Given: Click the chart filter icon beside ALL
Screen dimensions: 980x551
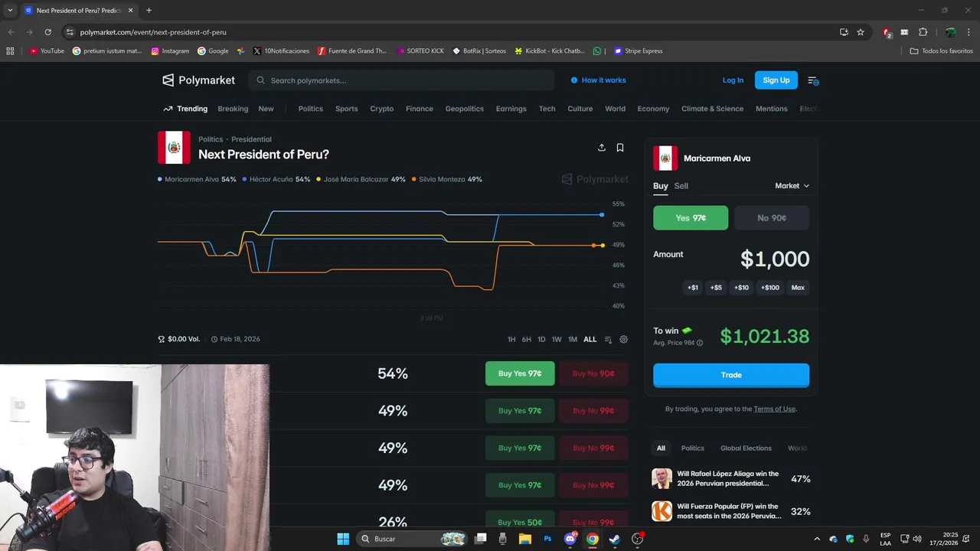Looking at the screenshot, I should (608, 339).
